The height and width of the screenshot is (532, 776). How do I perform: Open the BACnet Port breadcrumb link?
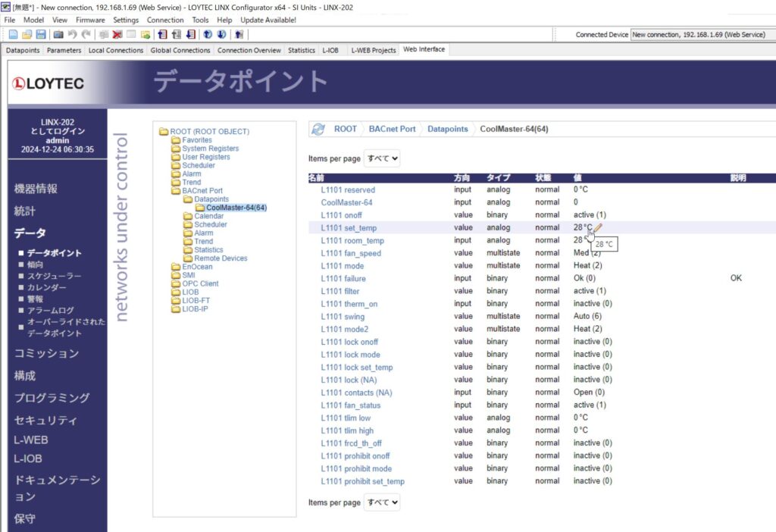click(393, 128)
